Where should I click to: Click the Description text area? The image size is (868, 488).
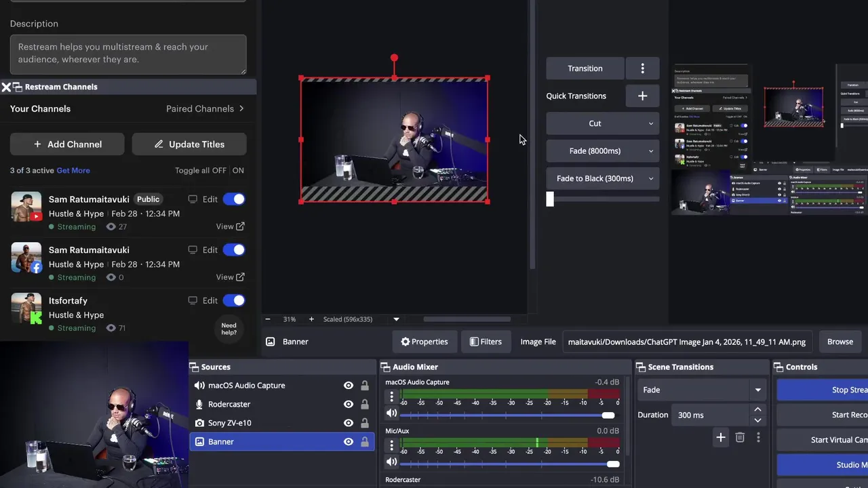coord(128,54)
